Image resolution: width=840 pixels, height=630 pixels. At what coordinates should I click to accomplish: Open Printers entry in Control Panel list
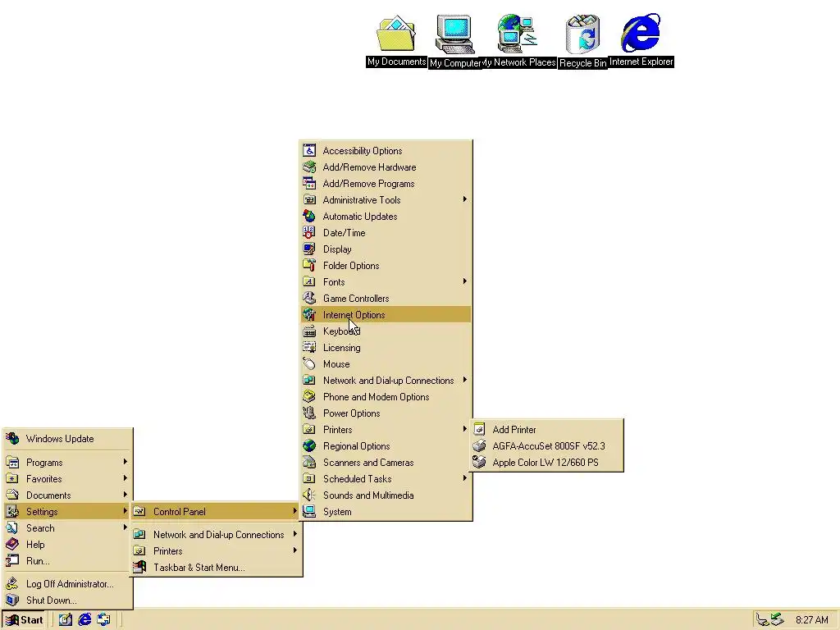click(x=386, y=430)
